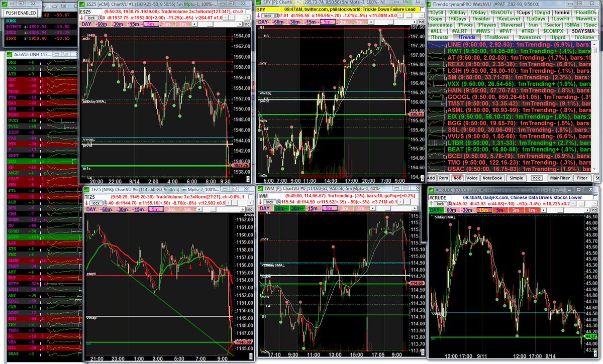
Task: Select the !Volume tab
Action: (x=585, y=37)
